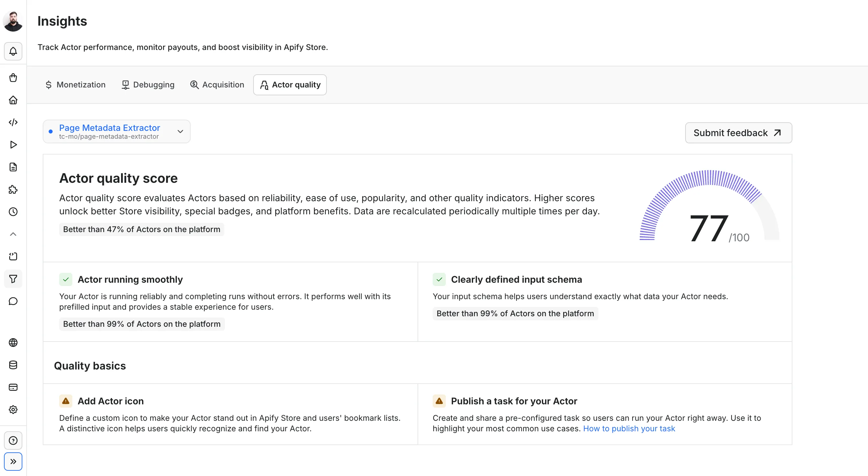This screenshot has height=476, width=868.
Task: Click 'Publish a task for your Actor' title
Action: tap(514, 401)
